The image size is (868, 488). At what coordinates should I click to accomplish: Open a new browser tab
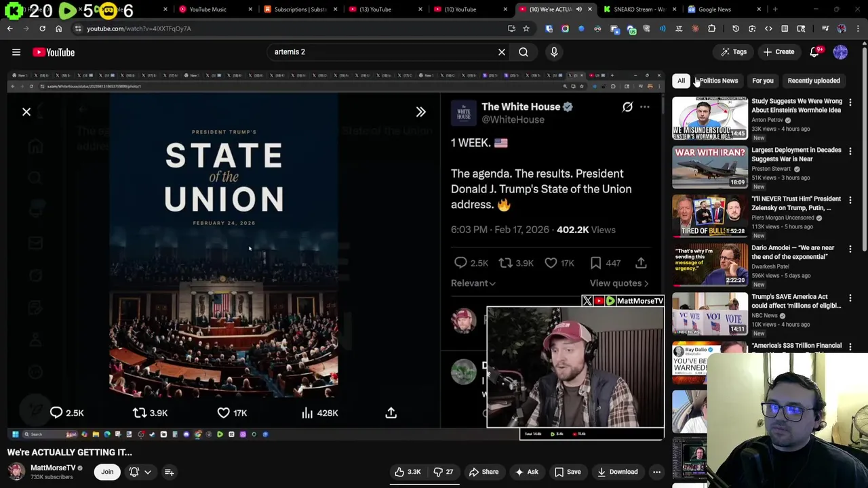pos(775,9)
